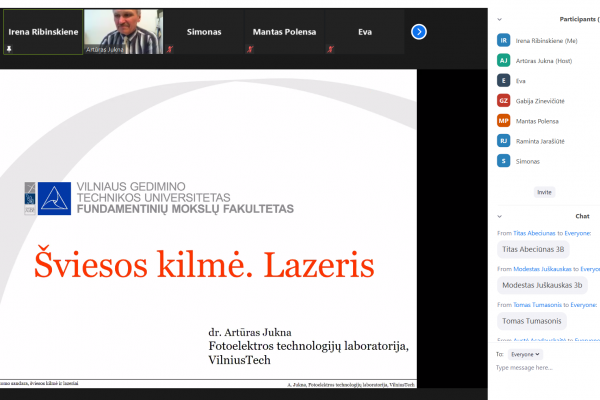Click the Invite button
The height and width of the screenshot is (400, 600).
pos(544,192)
